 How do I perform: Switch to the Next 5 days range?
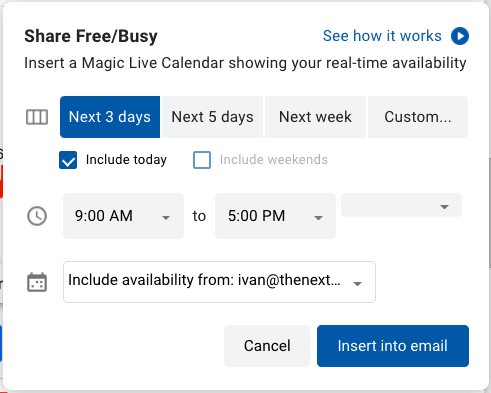pos(212,117)
